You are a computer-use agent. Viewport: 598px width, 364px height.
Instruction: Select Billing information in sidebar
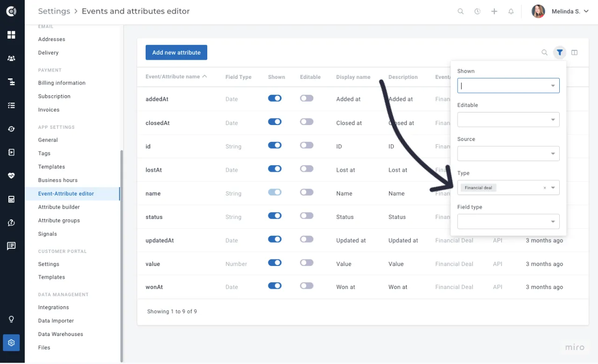coord(62,83)
